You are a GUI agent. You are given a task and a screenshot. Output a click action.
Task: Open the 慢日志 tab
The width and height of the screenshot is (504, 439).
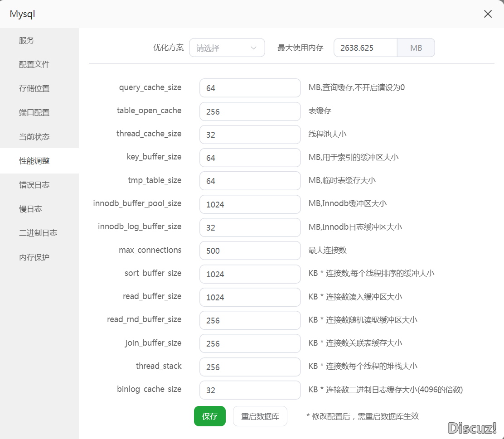[x=30, y=208]
